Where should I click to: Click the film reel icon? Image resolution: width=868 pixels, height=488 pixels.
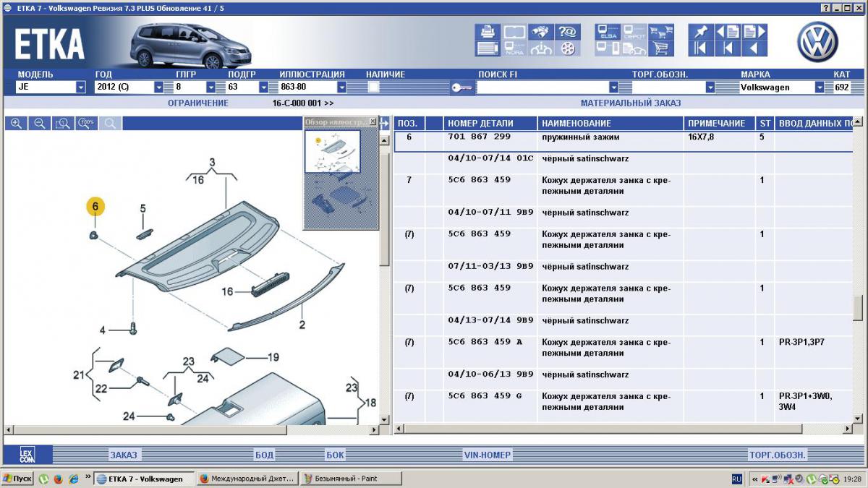567,48
